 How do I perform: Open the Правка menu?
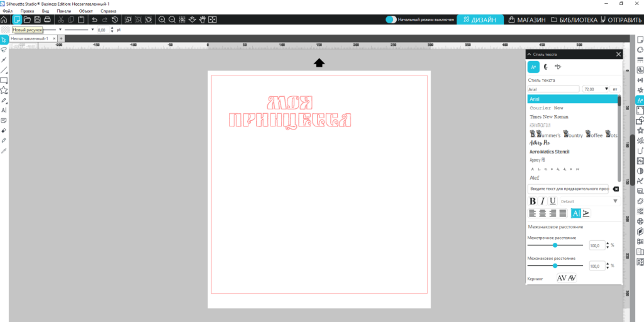point(27,11)
